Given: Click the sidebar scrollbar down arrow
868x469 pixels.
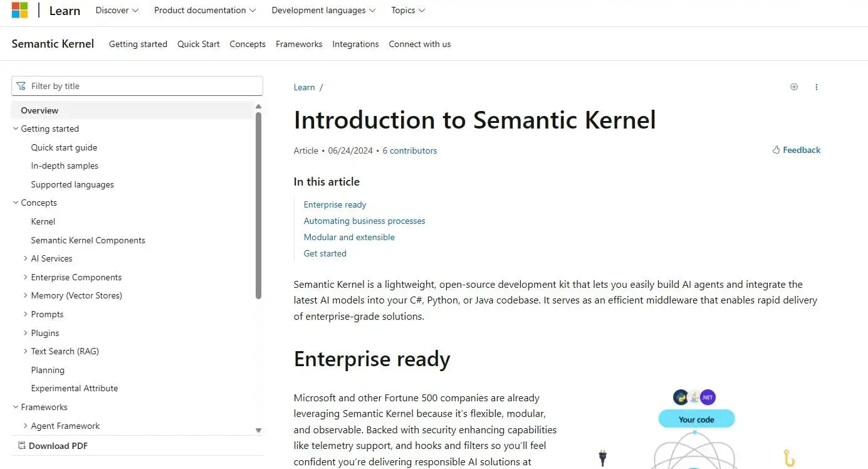Looking at the screenshot, I should click(258, 430).
